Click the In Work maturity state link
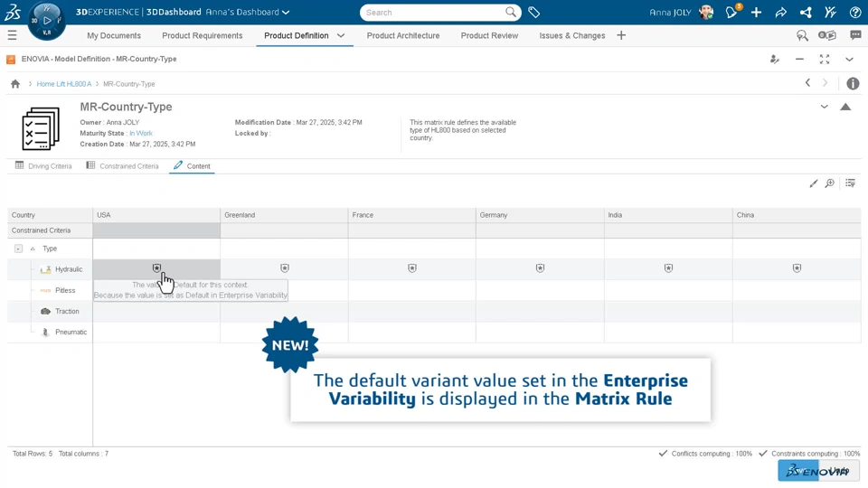 coord(141,134)
